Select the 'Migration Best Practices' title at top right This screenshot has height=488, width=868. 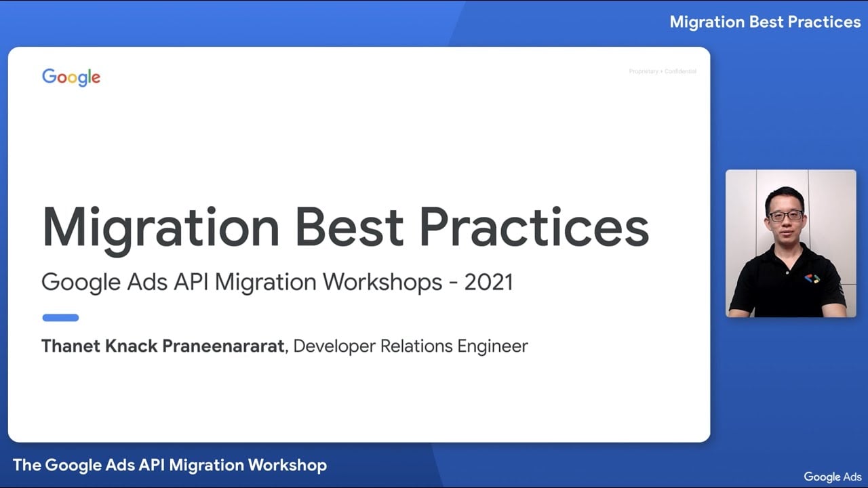[x=766, y=22]
